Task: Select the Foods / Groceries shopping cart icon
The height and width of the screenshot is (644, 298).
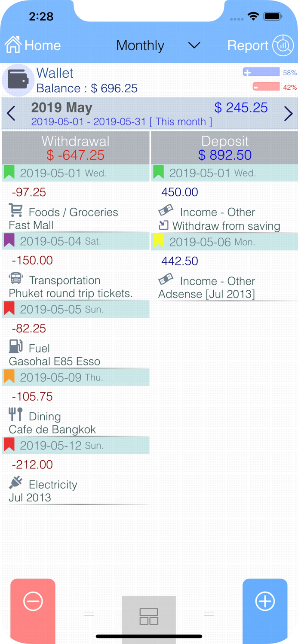Action: tap(15, 211)
